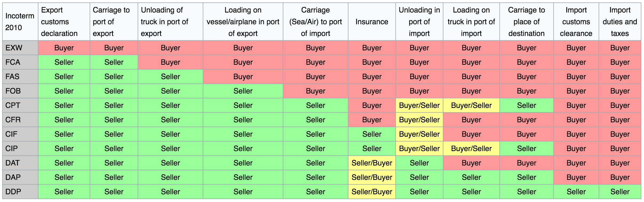Select the Insurance column header
The height and width of the screenshot is (202, 644).
click(x=372, y=22)
